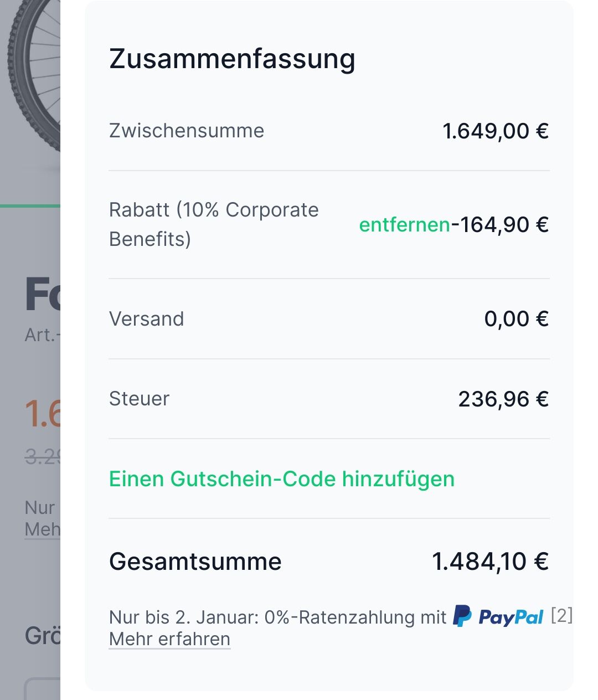Click the partially hidden size option box
The width and height of the screenshot is (598, 700).
tap(42, 689)
